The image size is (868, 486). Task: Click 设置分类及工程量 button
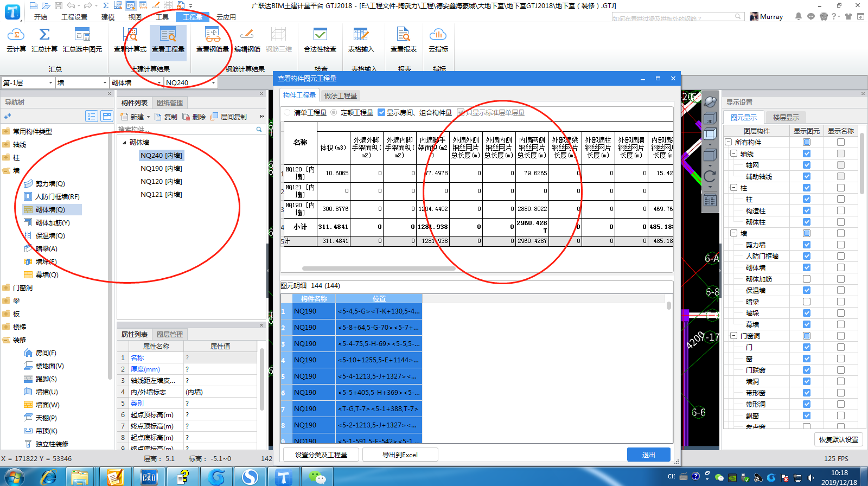pos(321,455)
